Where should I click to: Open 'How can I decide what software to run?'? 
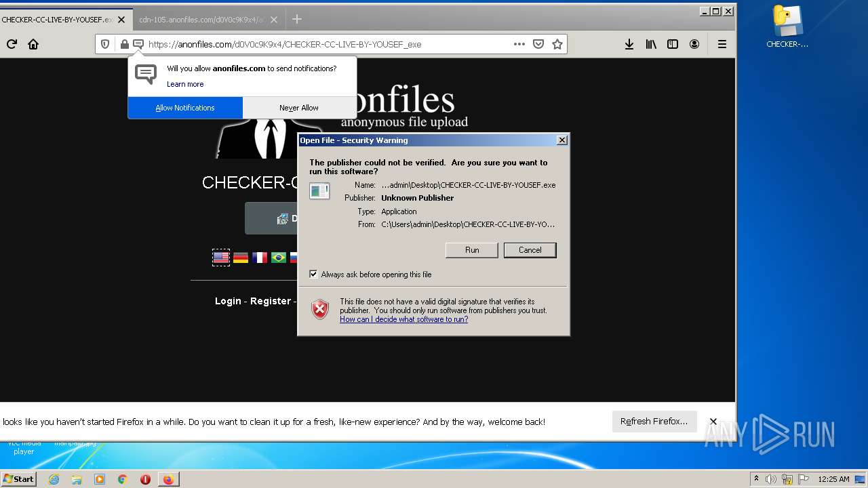tap(404, 319)
